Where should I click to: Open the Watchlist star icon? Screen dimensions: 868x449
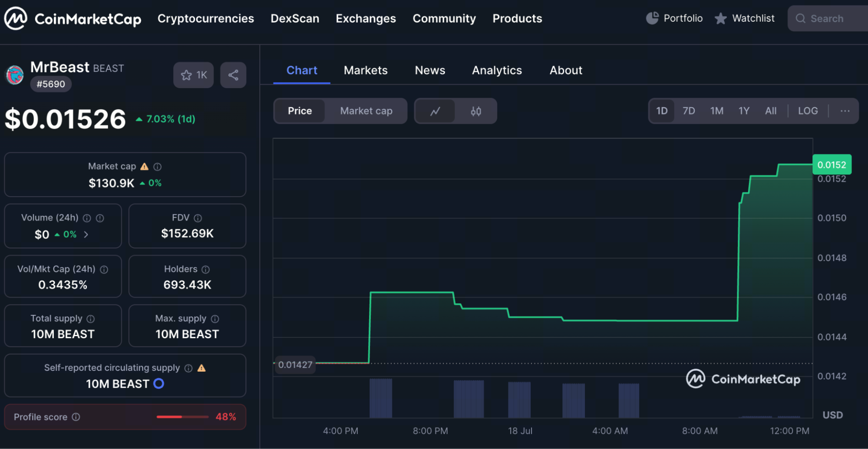[x=720, y=18]
